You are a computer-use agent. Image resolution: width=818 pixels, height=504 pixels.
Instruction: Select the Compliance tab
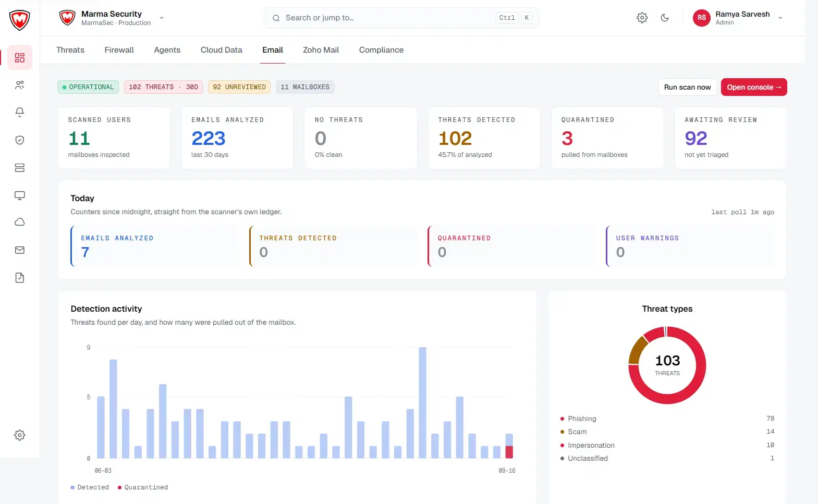[381, 50]
